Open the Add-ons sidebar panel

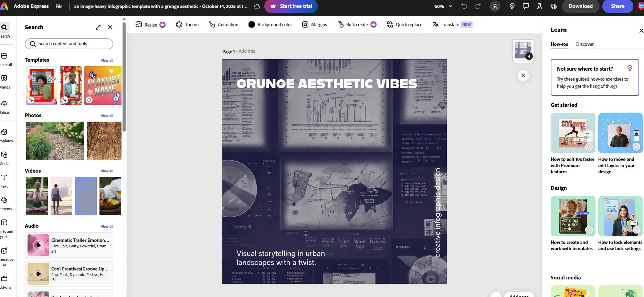click(x=4, y=282)
